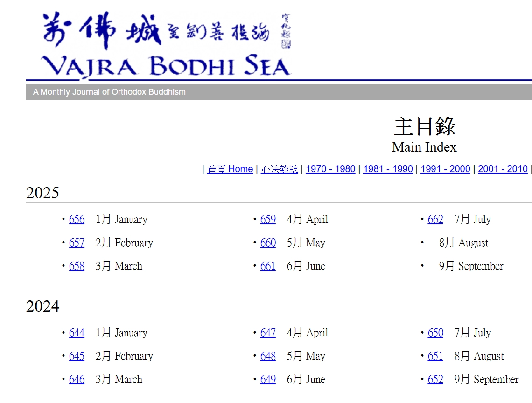The image size is (532, 403).
Task: Open issue 651 for August 2024
Action: point(435,356)
